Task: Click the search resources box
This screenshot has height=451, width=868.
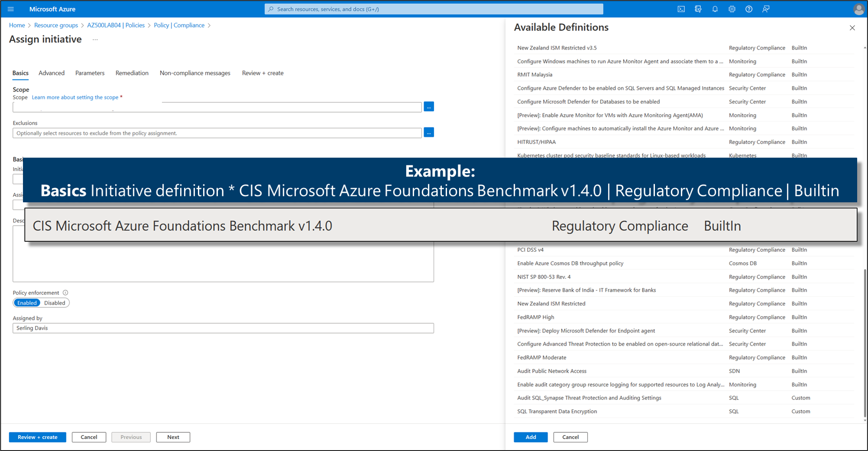Action: tap(434, 9)
